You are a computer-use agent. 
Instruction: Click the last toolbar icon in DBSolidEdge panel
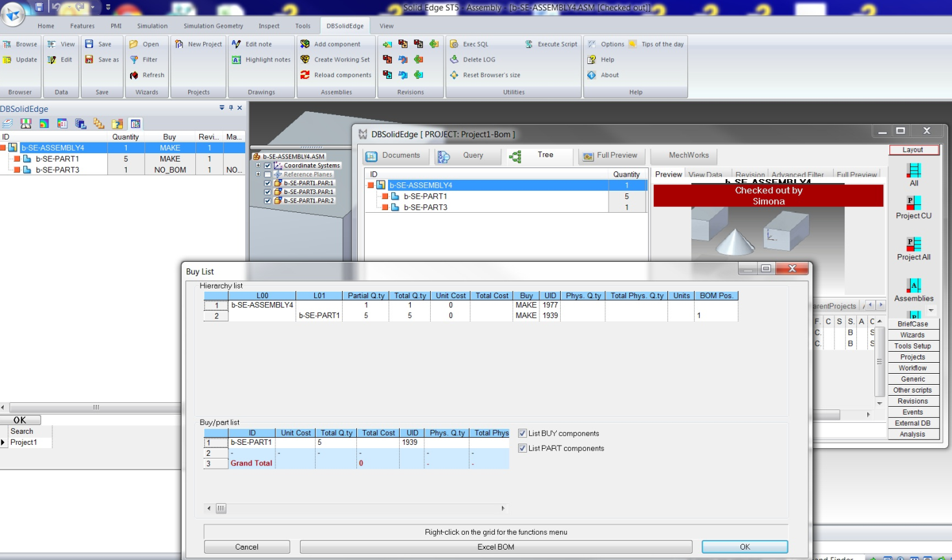pyautogui.click(x=136, y=124)
